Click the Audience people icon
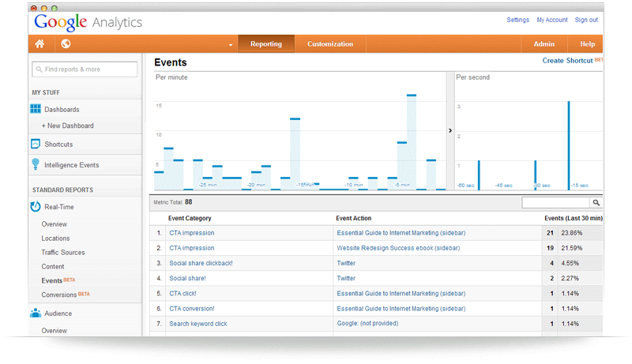632x364 pixels. tap(36, 313)
